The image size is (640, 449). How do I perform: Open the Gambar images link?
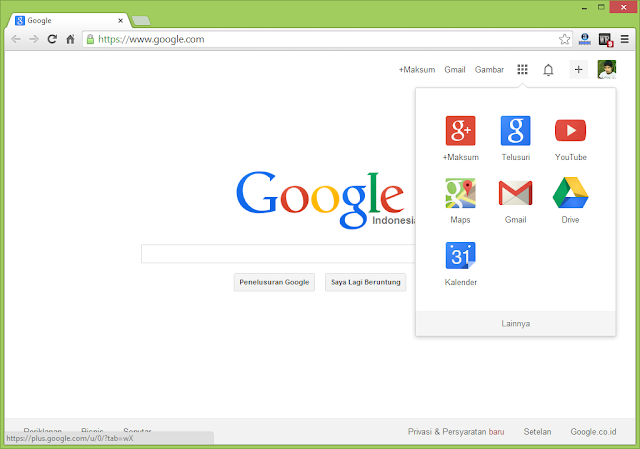click(489, 70)
